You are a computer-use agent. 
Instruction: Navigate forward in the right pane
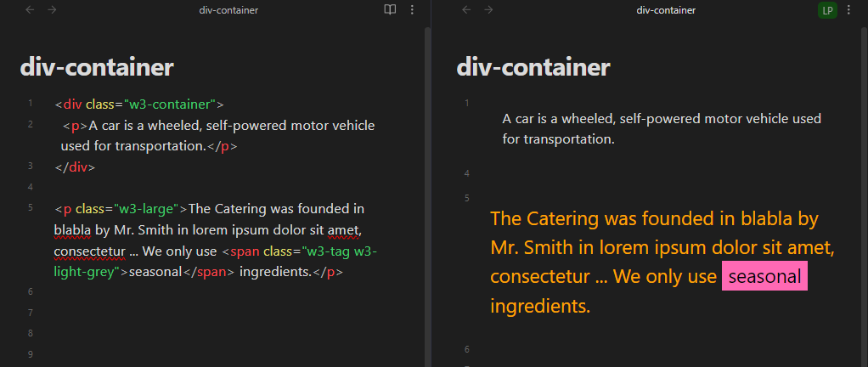point(488,10)
